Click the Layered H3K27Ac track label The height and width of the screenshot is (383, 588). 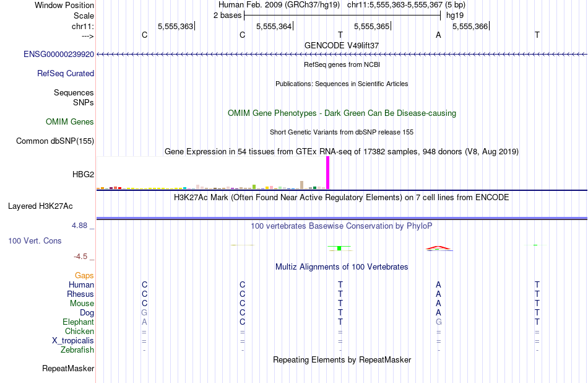(x=40, y=206)
